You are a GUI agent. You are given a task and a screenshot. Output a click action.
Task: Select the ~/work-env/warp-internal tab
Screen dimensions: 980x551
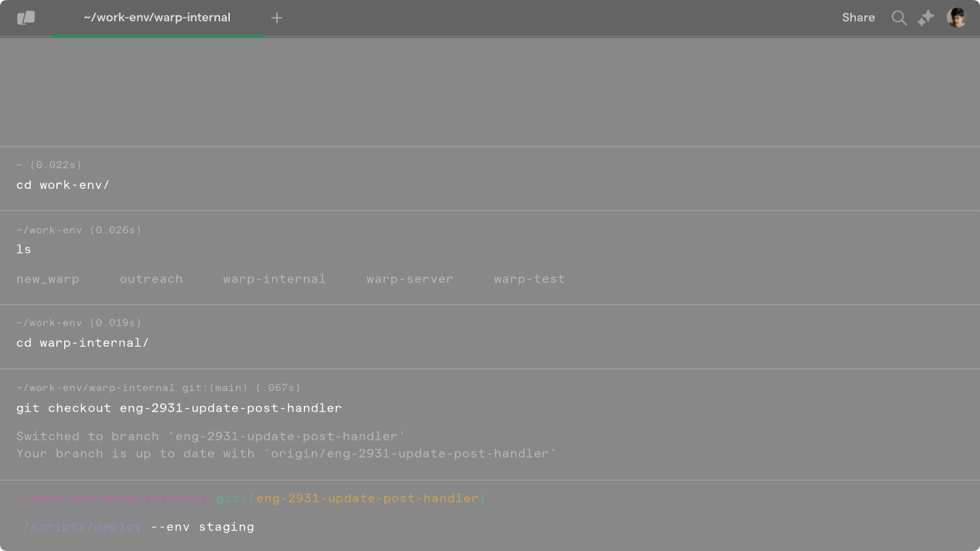(x=157, y=18)
